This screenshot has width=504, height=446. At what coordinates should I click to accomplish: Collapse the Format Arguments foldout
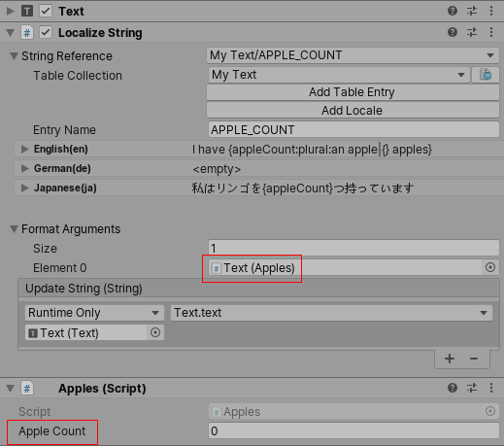(x=14, y=229)
